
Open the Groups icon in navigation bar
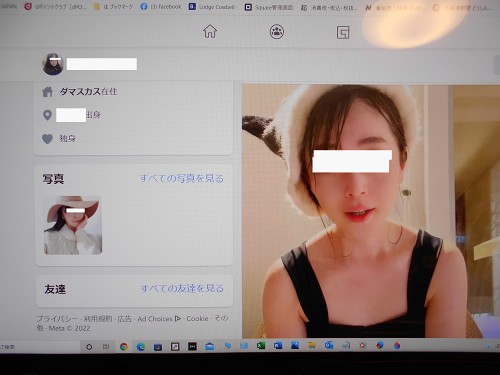[x=277, y=32]
